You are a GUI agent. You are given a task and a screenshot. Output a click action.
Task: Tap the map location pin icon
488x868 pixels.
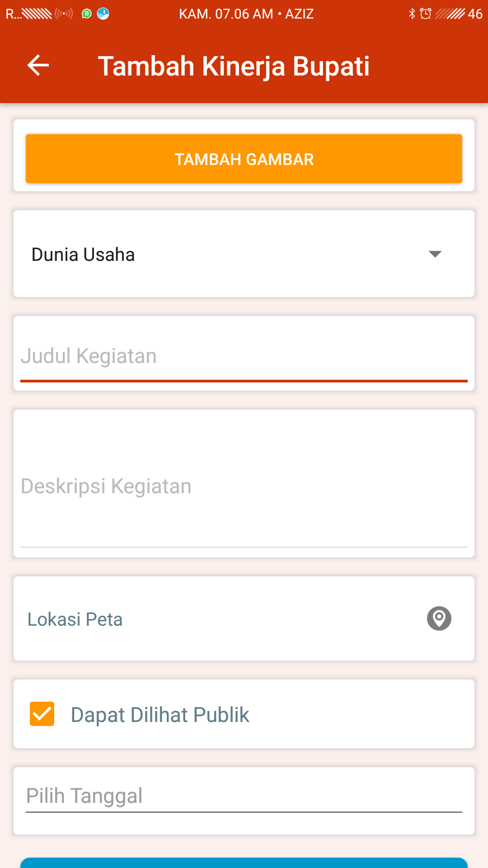(439, 618)
